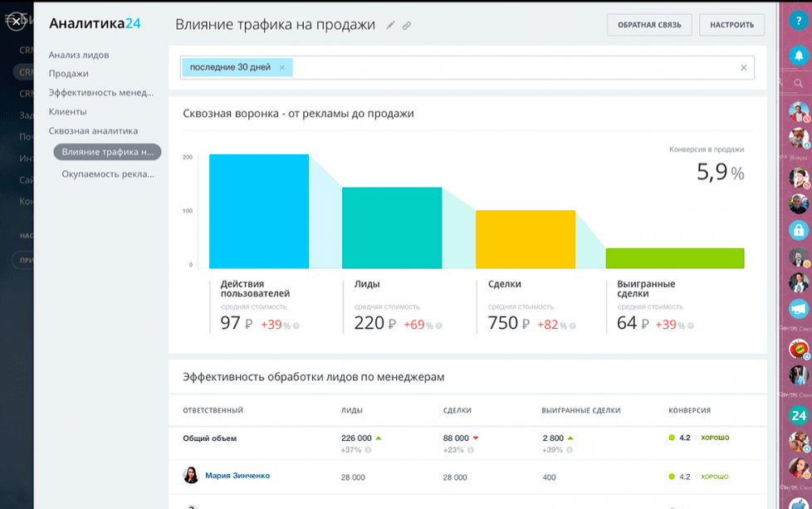The image size is (812, 509).
Task: Click the 88 000 deals total value
Action: point(456,438)
